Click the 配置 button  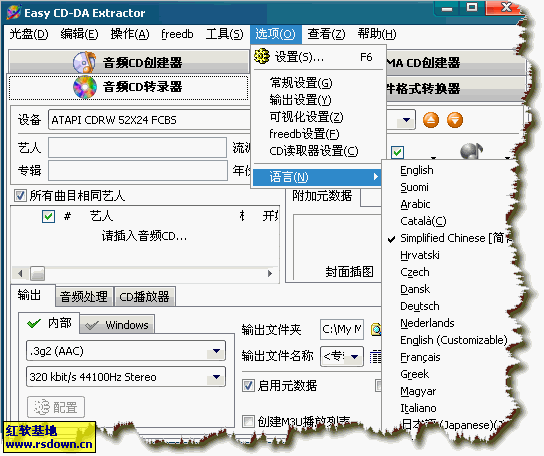point(56,407)
